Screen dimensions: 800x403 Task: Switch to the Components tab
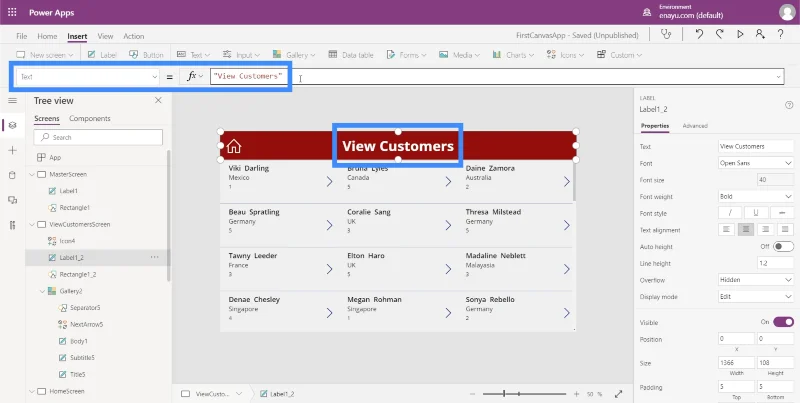(90, 118)
